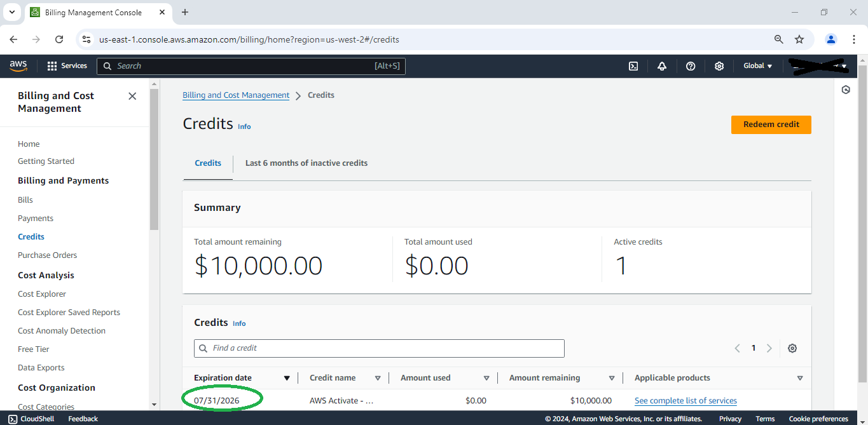Open See complete list of services link
868x425 pixels.
point(685,401)
